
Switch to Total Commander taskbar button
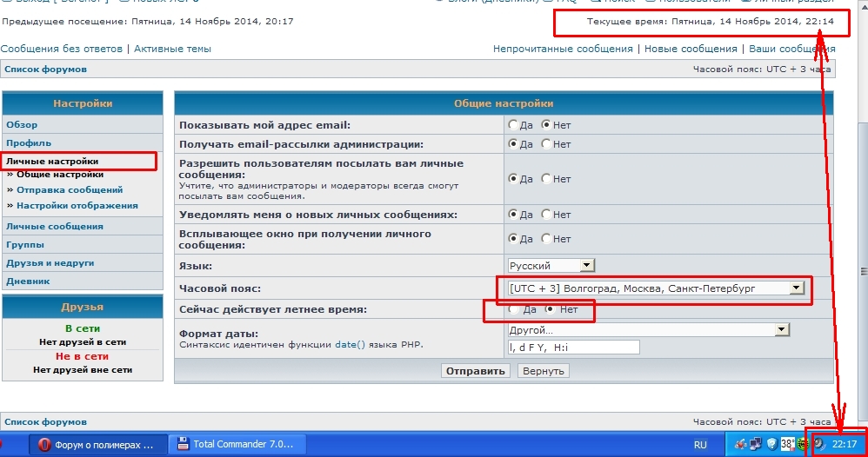[x=235, y=444]
